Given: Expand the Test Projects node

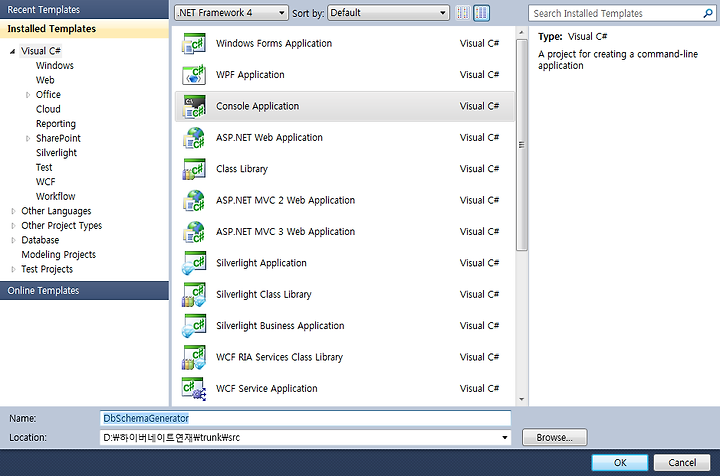Looking at the screenshot, I should 13,269.
